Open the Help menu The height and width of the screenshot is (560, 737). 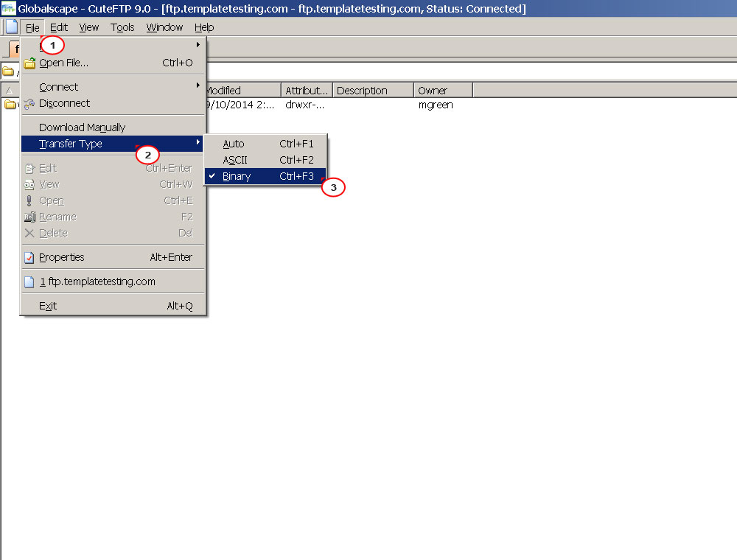coord(204,28)
